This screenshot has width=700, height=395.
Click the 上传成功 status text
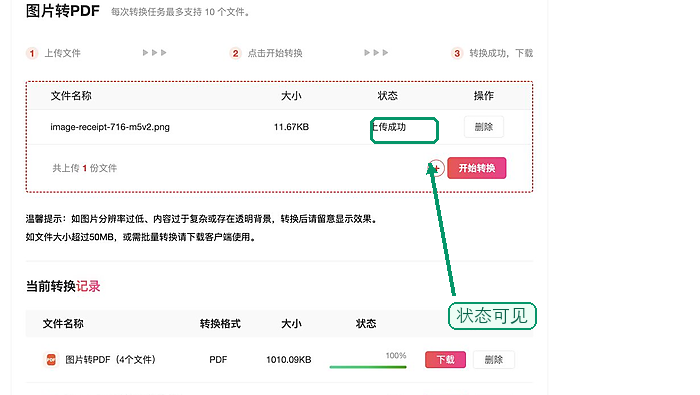coord(388,127)
